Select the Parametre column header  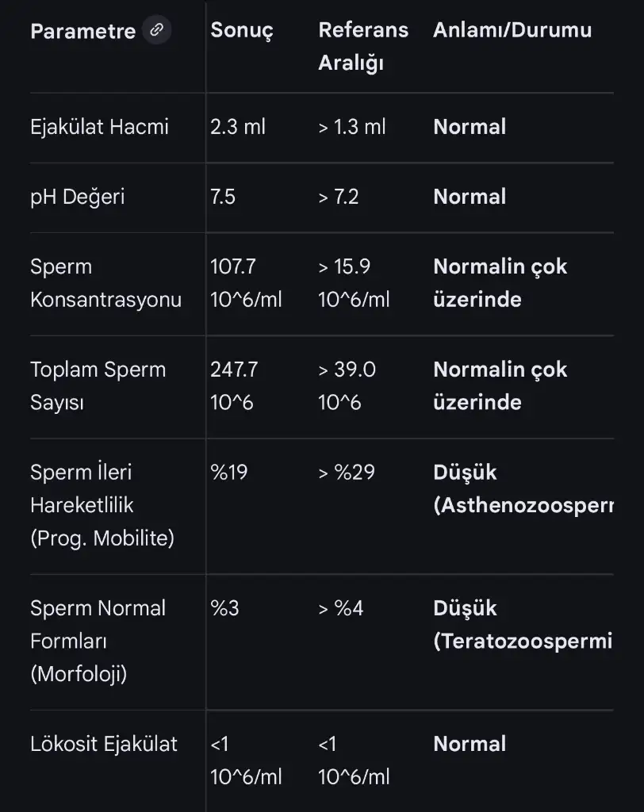82,32
